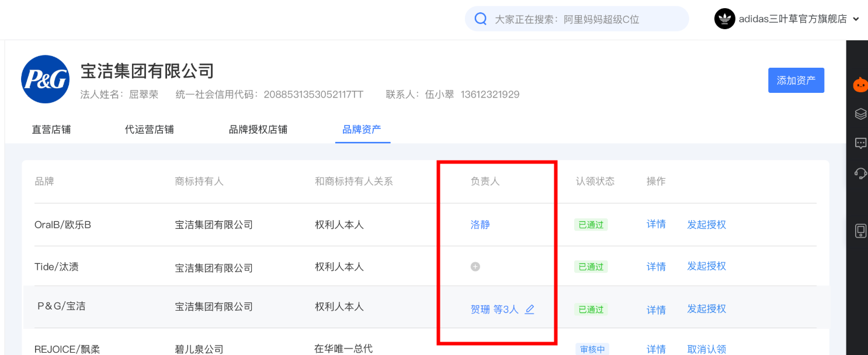Click the 认领状态 column header
Image resolution: width=868 pixels, height=355 pixels.
tap(595, 181)
